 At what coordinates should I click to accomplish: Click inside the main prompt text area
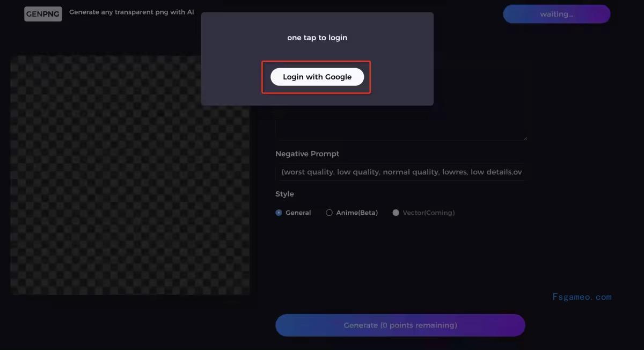pyautogui.click(x=400, y=123)
